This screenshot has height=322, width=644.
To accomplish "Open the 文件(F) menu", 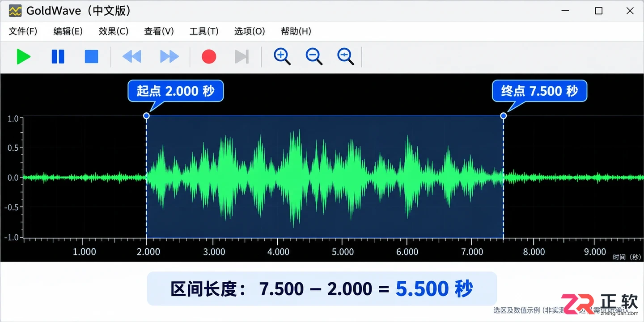I will (23, 31).
